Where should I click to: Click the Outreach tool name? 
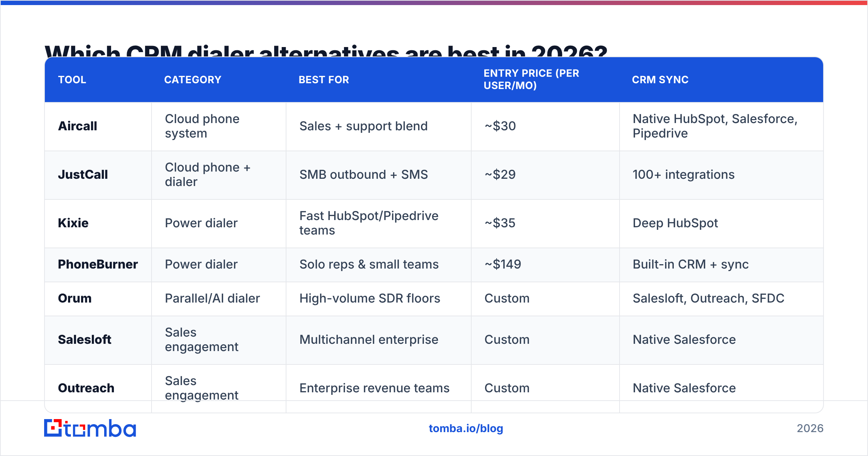[x=86, y=388]
